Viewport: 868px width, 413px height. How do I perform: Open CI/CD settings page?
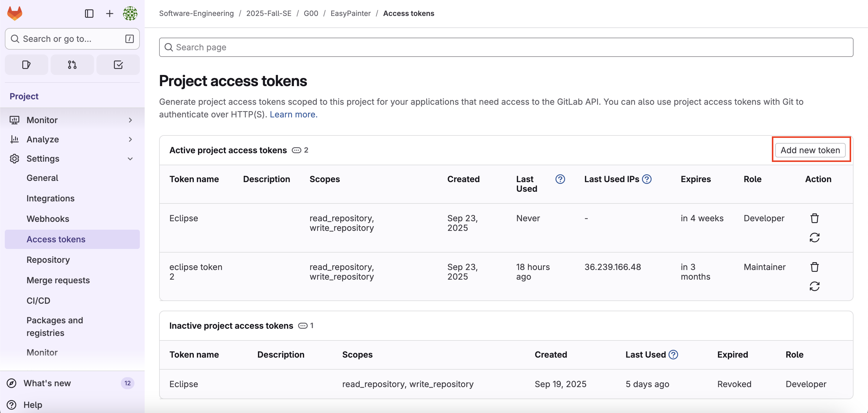[x=38, y=301]
